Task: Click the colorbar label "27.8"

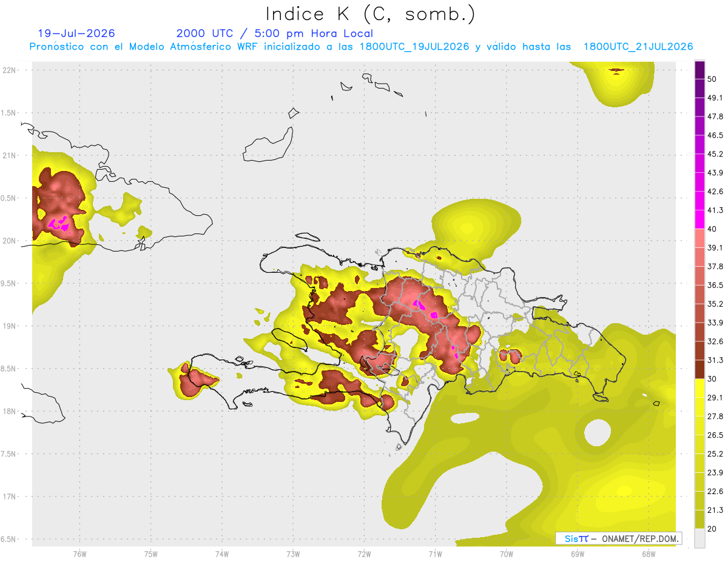Action: point(715,416)
